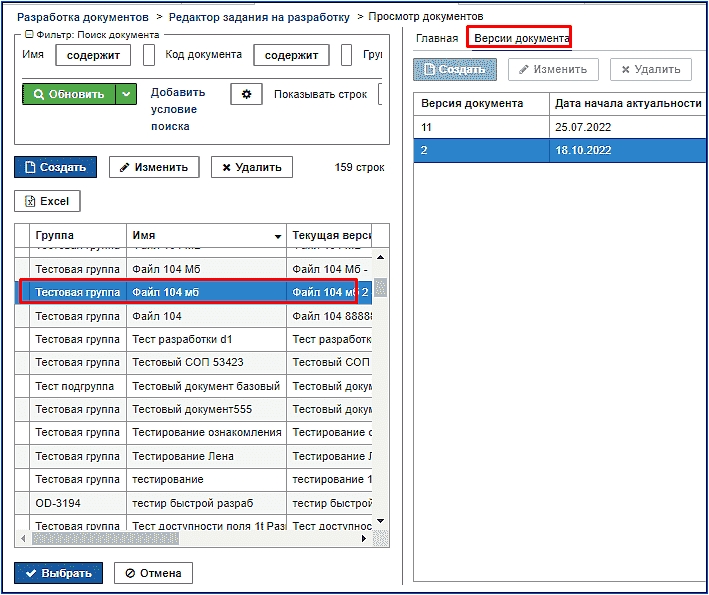Export the list with the Excel button
Screen dimensions: 709x595
point(47,201)
